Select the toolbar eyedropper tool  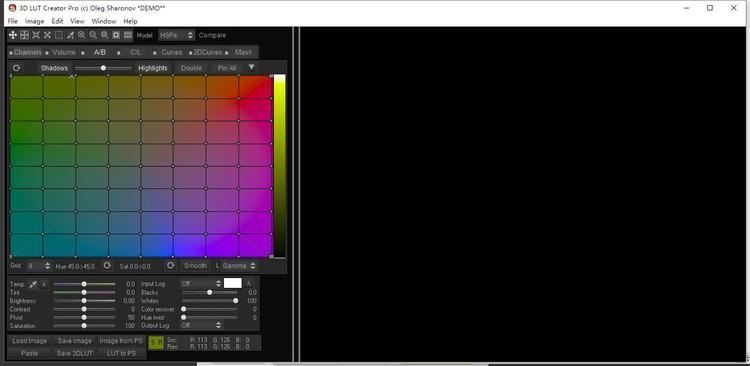70,35
